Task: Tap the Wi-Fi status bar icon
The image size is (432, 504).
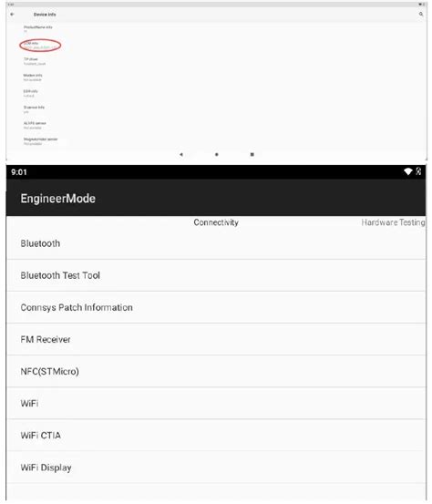Action: tap(408, 171)
